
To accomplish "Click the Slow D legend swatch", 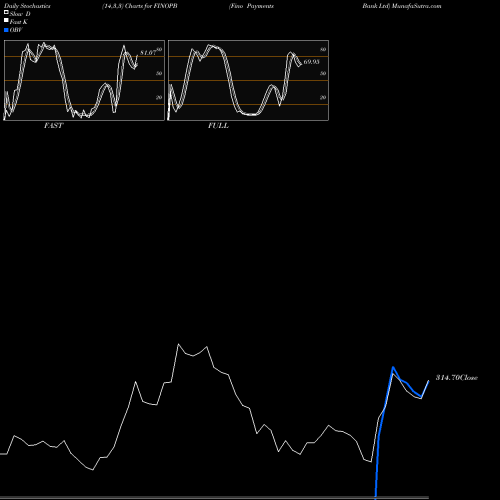I will coord(6,12).
